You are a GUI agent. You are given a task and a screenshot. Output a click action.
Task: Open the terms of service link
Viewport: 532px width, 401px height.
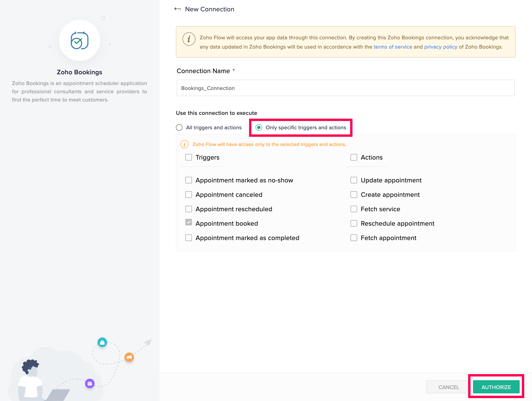[x=393, y=47]
